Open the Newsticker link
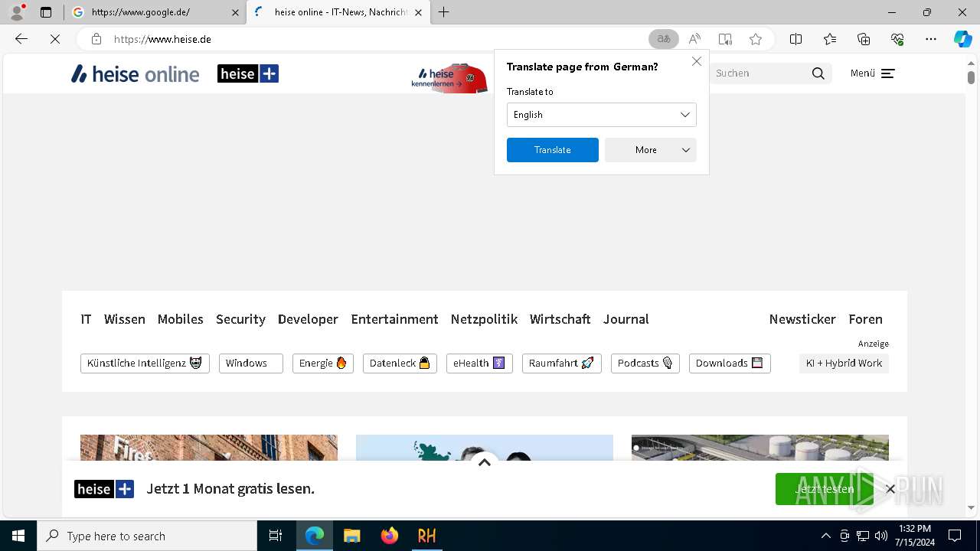 (x=802, y=319)
